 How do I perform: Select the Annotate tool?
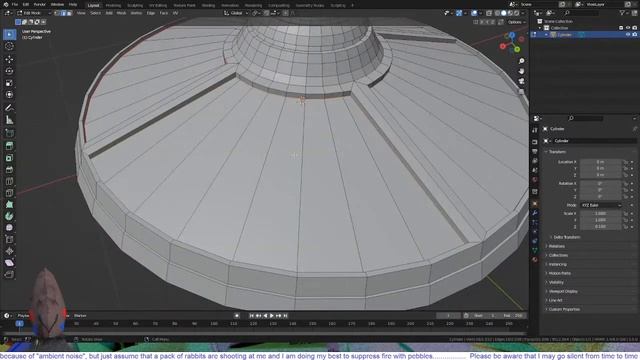pyautogui.click(x=9, y=108)
